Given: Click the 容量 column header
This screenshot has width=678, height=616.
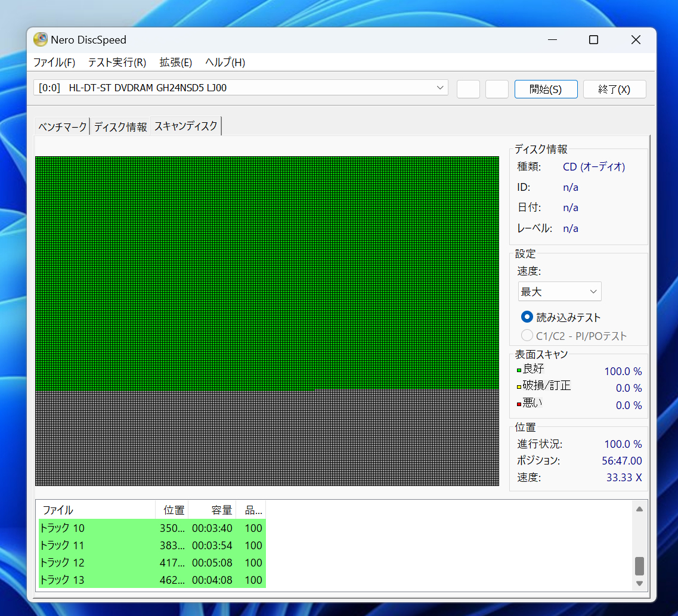Looking at the screenshot, I should (x=212, y=510).
